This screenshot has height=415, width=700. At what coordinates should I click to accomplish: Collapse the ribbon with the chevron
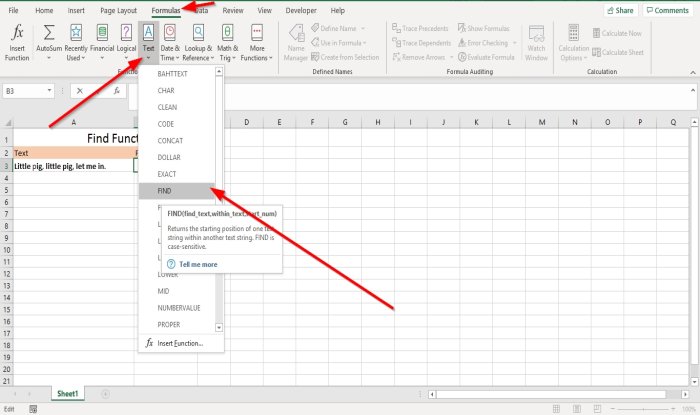pos(692,72)
